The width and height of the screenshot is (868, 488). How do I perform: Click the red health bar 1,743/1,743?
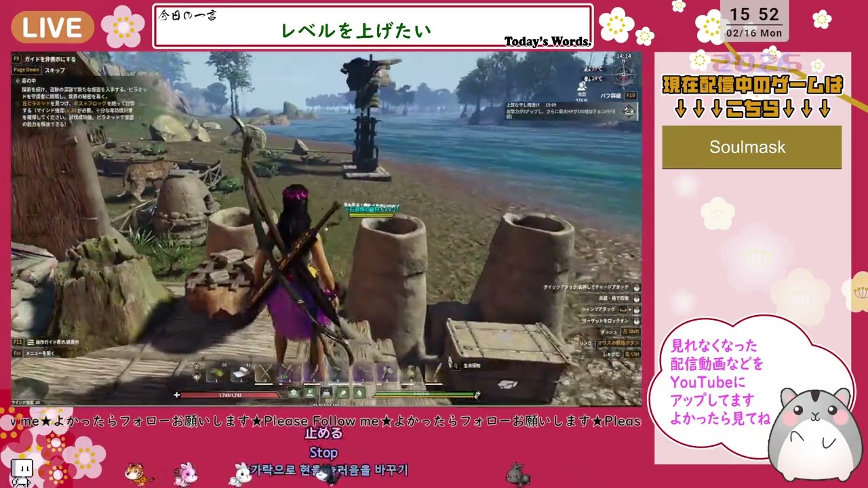231,394
